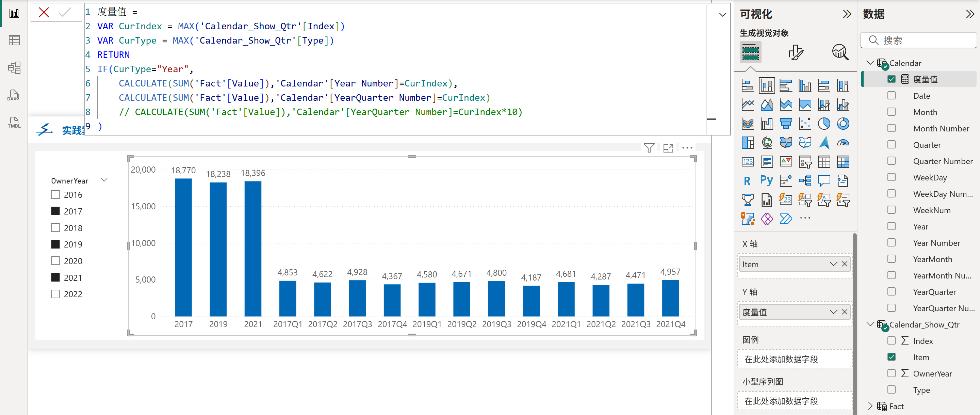Switch to the Model view icon
The height and width of the screenshot is (415, 980).
(14, 68)
